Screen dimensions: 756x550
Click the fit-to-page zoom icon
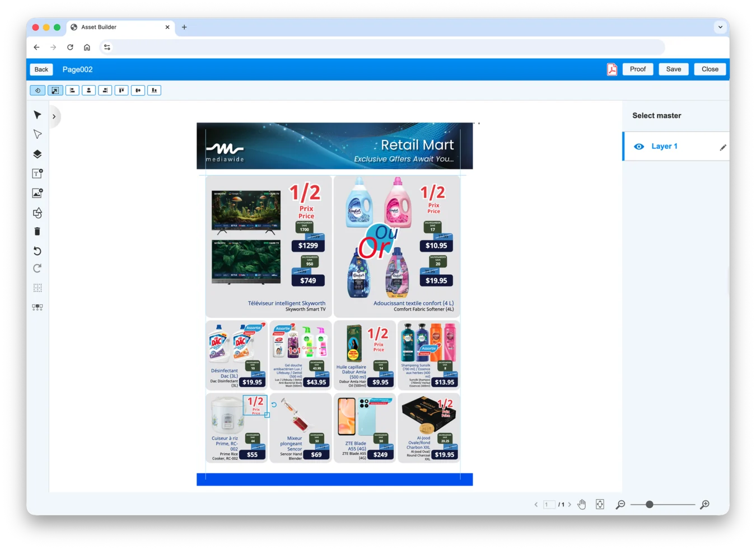(600, 504)
